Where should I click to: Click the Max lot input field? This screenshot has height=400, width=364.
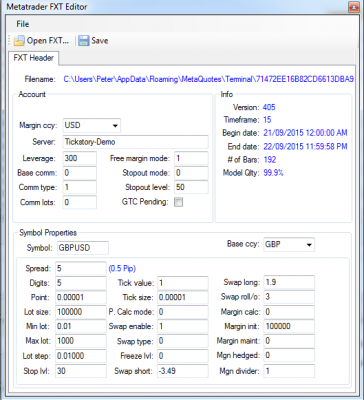pos(81,341)
